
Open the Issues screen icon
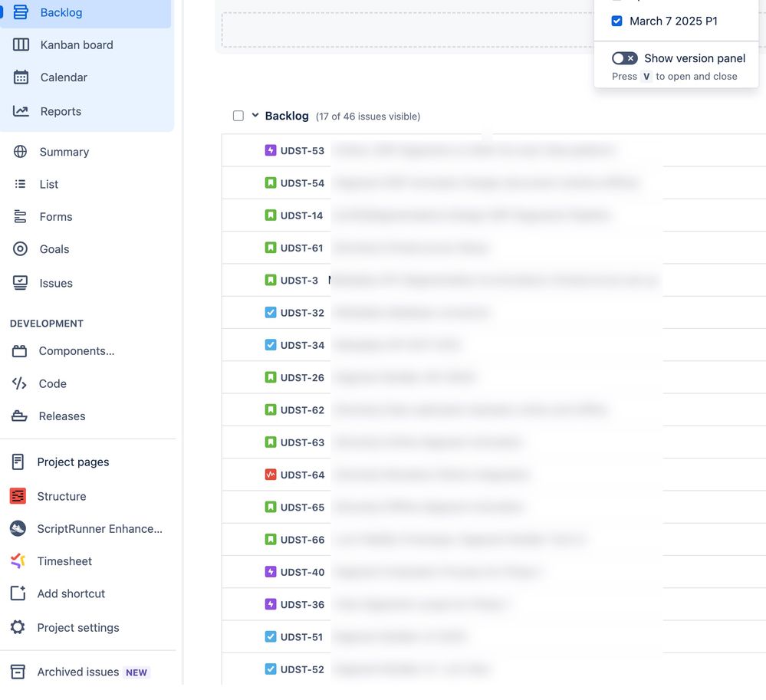tap(20, 283)
